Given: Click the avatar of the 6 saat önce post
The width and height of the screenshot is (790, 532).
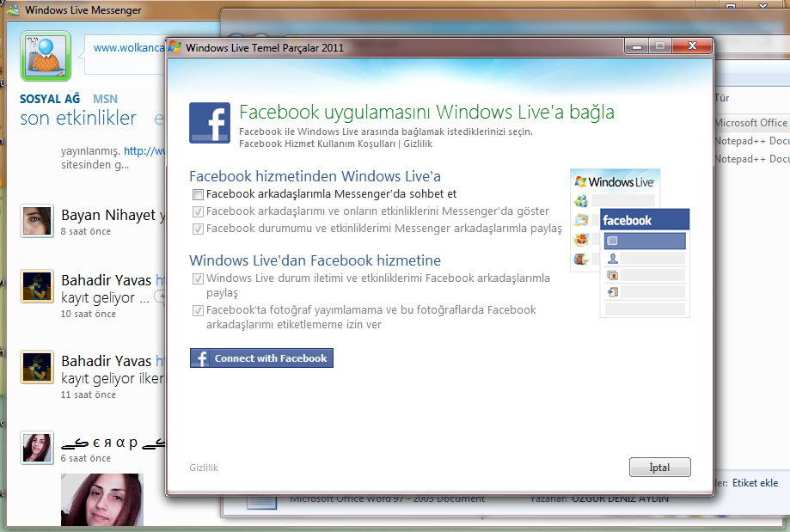Looking at the screenshot, I should tap(37, 448).
